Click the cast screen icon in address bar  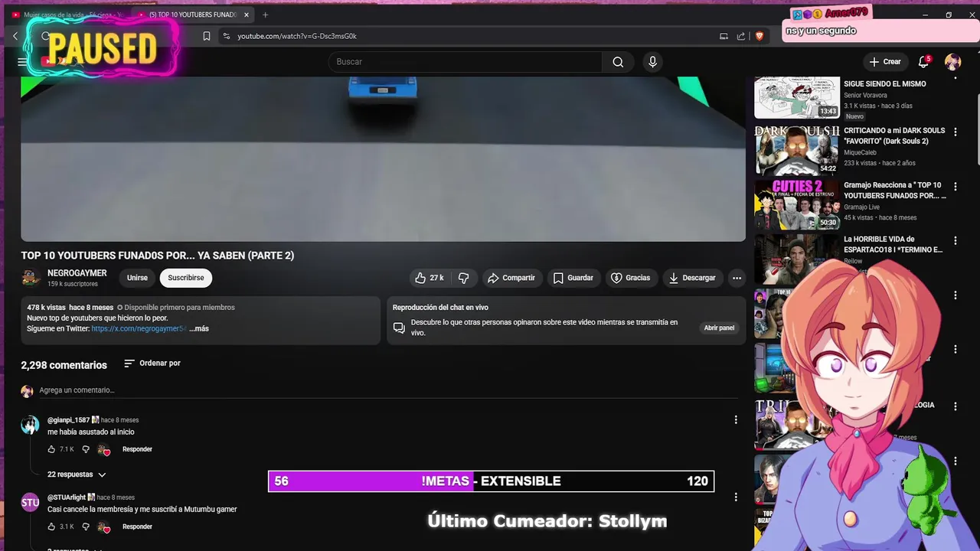click(x=724, y=36)
